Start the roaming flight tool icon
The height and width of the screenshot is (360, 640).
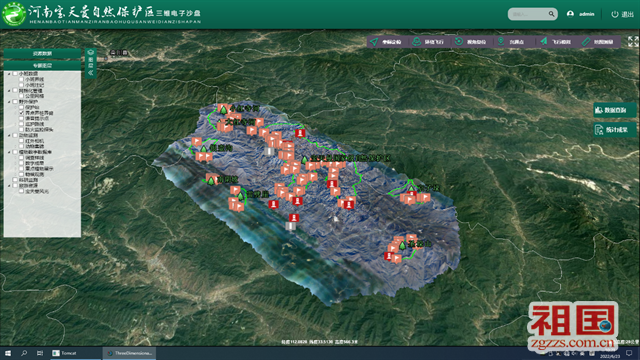pos(416,42)
